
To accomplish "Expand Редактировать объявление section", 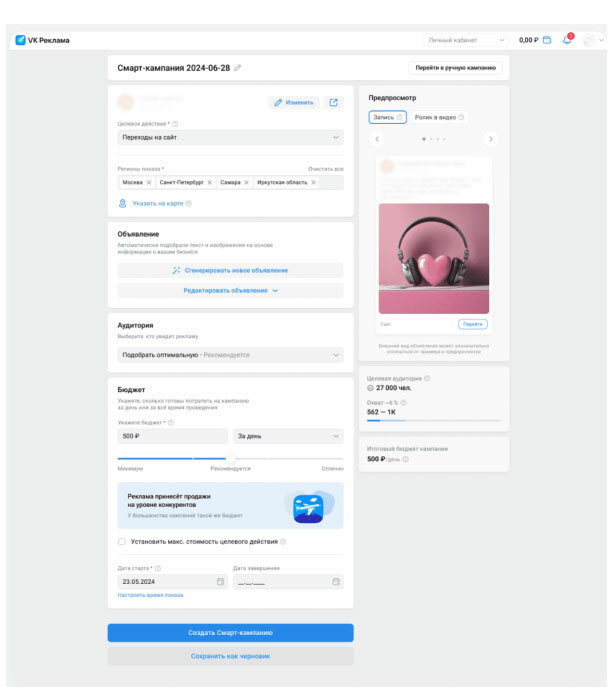I will click(x=230, y=290).
